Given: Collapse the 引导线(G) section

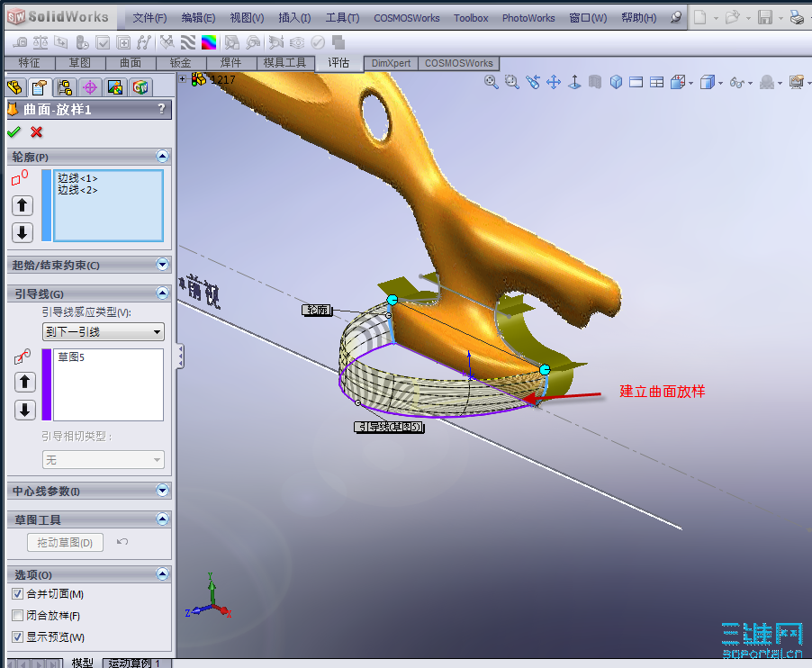Looking at the screenshot, I should pyautogui.click(x=163, y=293).
